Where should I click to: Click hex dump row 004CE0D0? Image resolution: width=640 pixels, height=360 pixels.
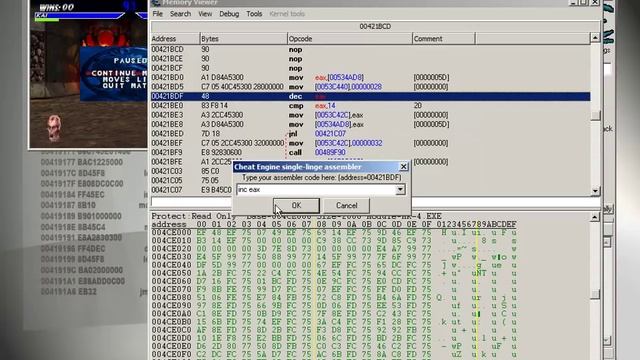point(334,338)
